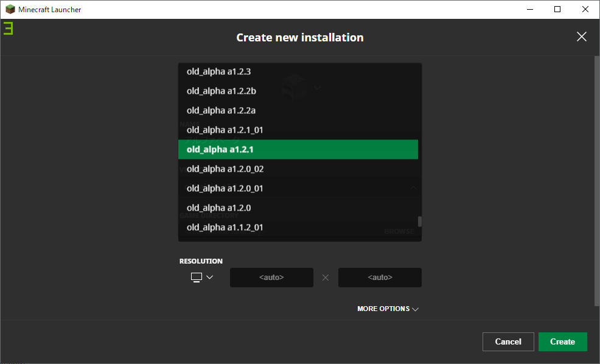Select version old_alpha a1.2.2b
This screenshot has width=600, height=364.
(298, 91)
